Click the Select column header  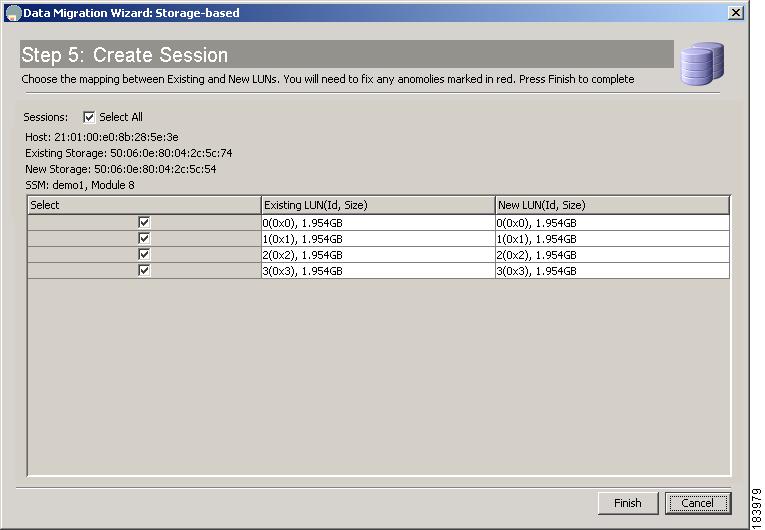click(144, 205)
